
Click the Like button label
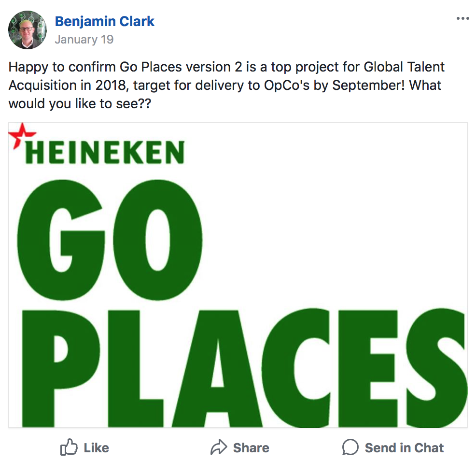coord(96,448)
